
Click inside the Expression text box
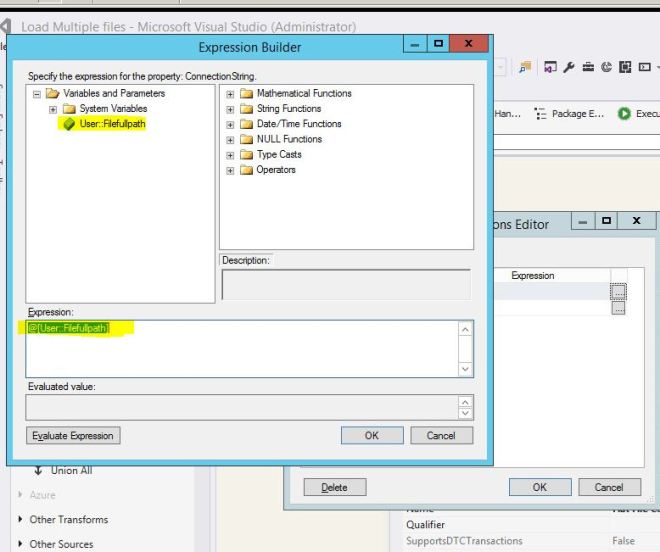240,350
